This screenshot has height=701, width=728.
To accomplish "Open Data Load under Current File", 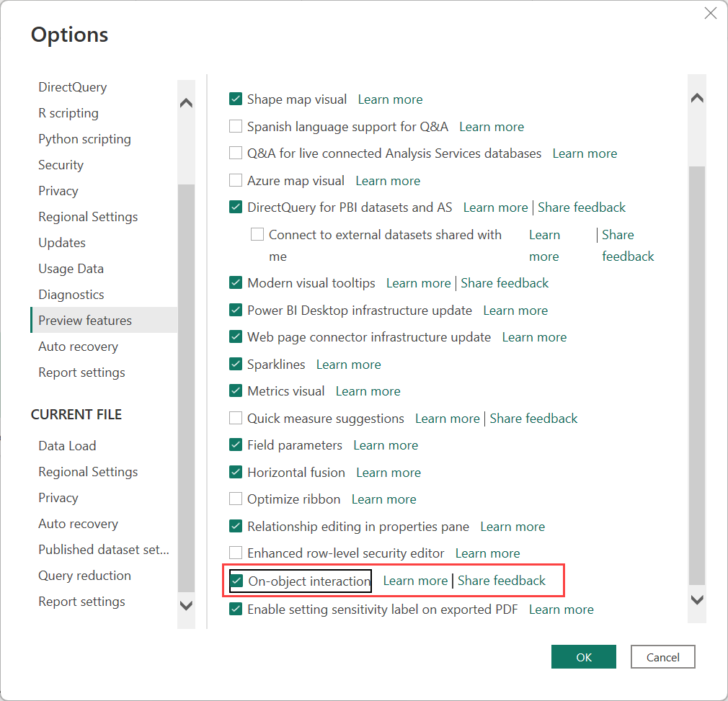I will coord(67,446).
